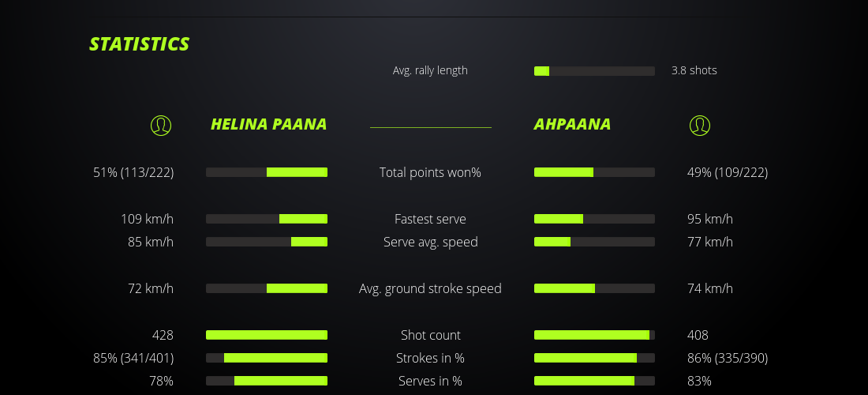Image resolution: width=868 pixels, height=395 pixels.
Task: Select the Shot count label
Action: (x=430, y=335)
